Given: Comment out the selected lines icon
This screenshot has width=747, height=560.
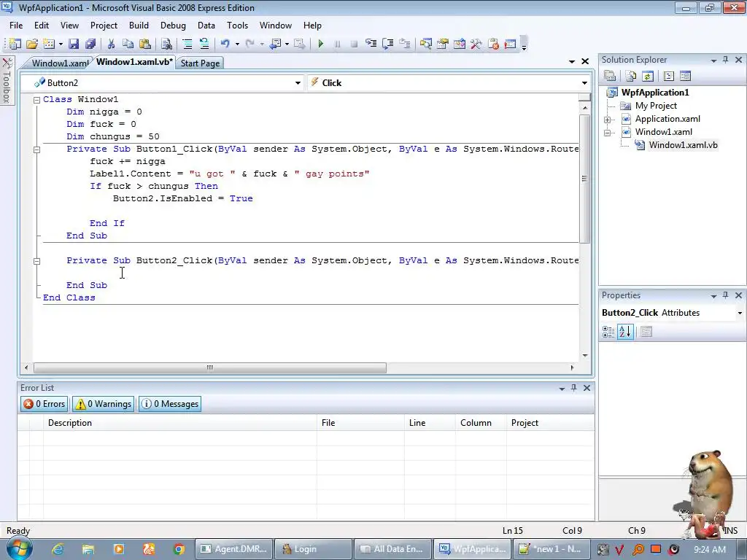Looking at the screenshot, I should [x=187, y=44].
